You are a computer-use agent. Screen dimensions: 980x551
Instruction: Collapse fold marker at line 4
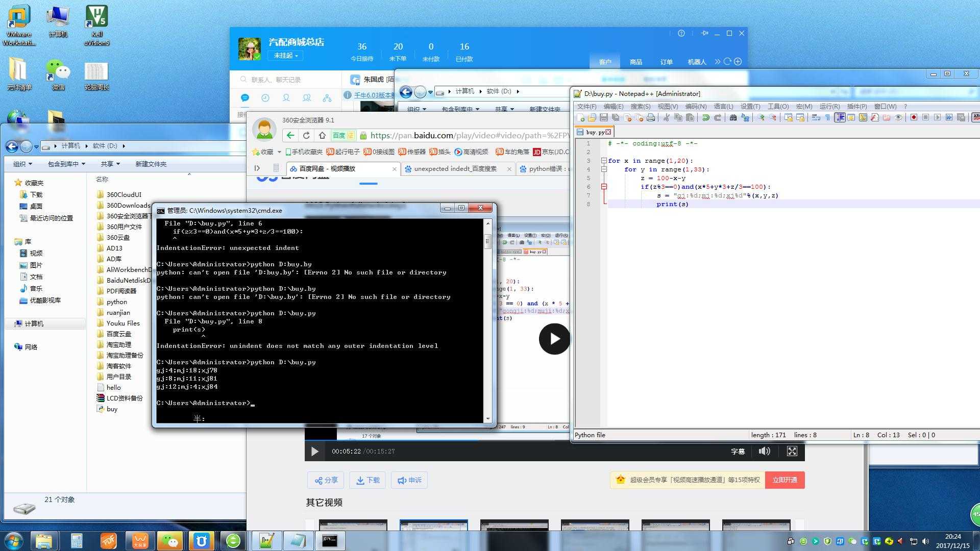pyautogui.click(x=604, y=169)
